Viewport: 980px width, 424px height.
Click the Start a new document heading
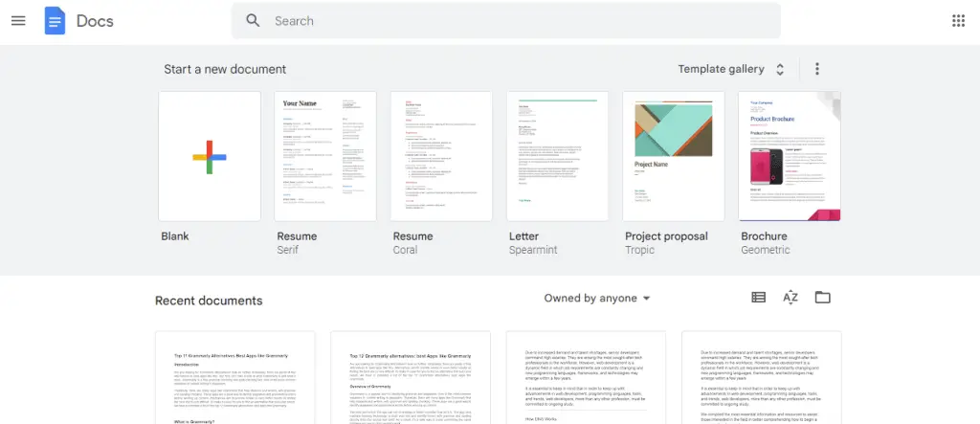225,70
